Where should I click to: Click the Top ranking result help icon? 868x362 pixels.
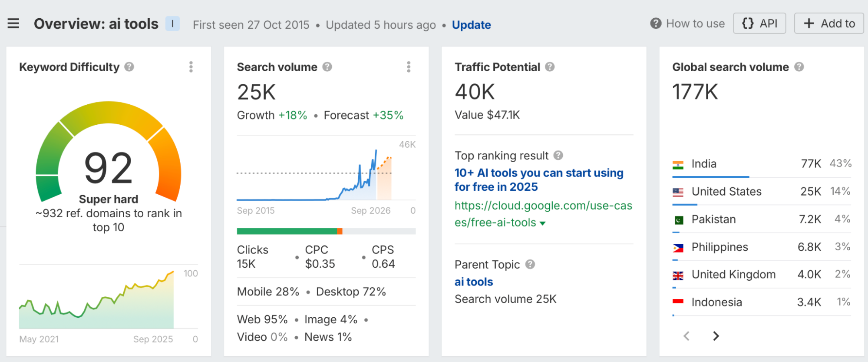coord(558,156)
